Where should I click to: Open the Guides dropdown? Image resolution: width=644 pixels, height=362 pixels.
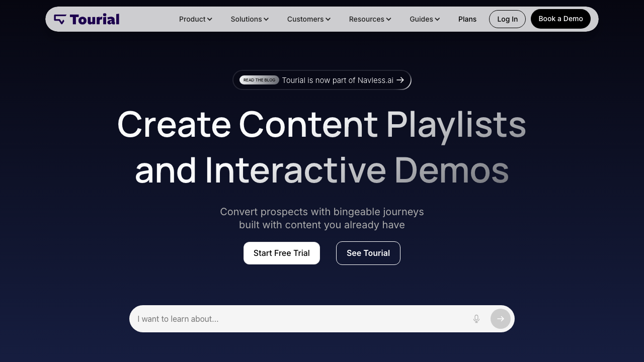(x=424, y=19)
